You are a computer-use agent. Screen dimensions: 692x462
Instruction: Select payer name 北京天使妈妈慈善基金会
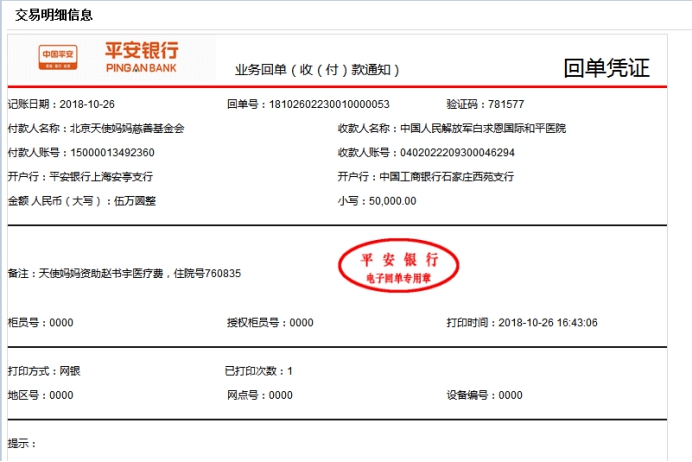coord(127,128)
